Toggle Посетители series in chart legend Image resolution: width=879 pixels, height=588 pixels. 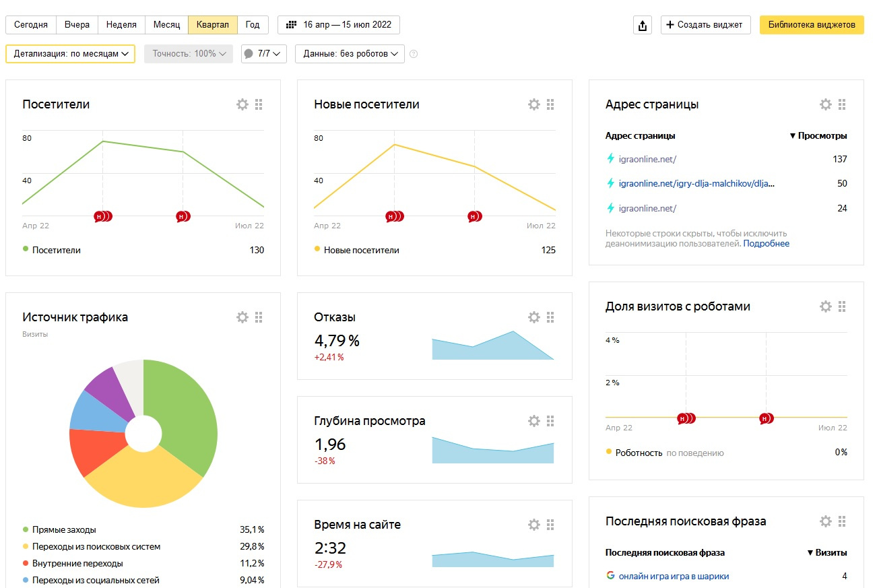[57, 250]
